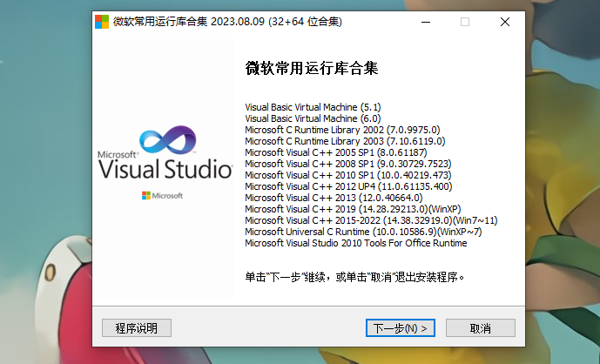
Task: Click the maximize button in title bar
Action: (465, 22)
